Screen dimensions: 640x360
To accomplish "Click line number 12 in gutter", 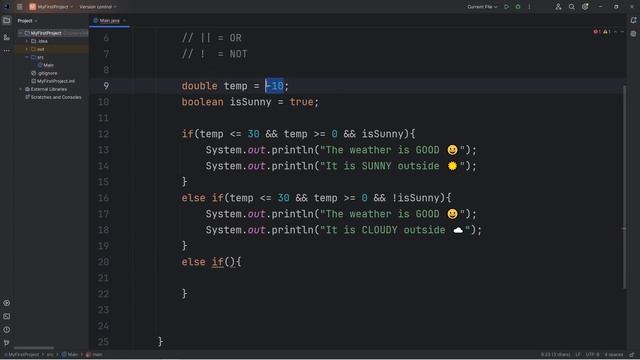I will coord(103,134).
